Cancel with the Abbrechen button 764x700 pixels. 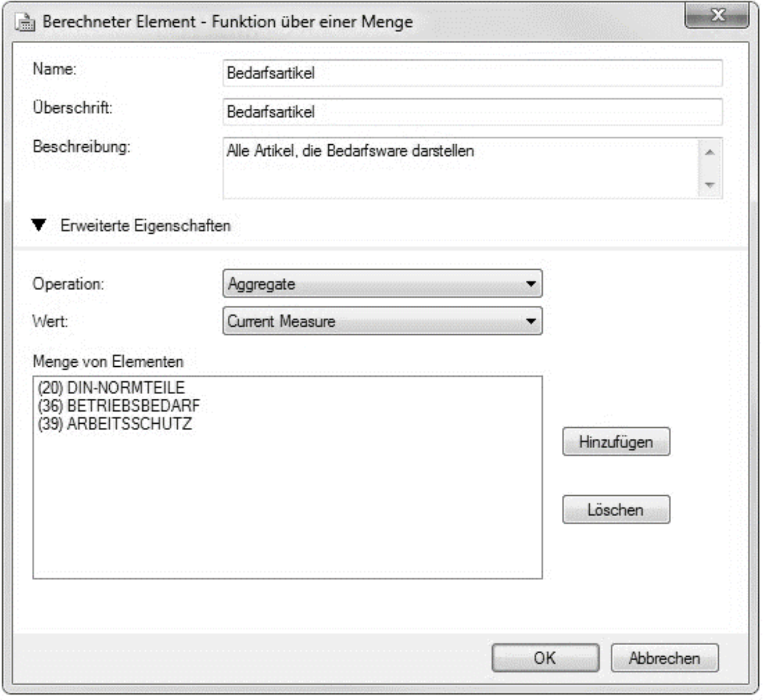[665, 658]
